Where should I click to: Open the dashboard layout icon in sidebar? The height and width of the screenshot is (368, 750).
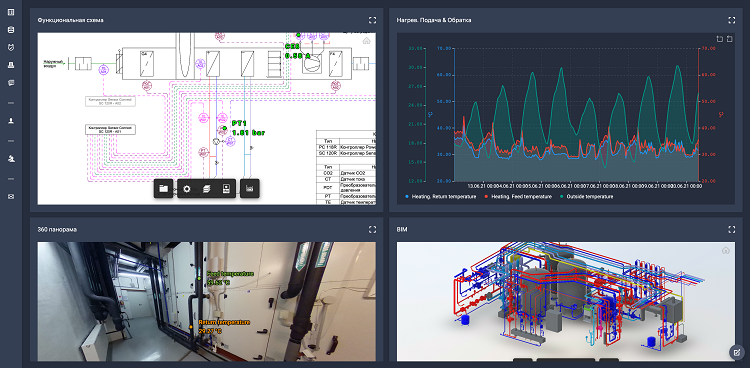click(x=11, y=12)
